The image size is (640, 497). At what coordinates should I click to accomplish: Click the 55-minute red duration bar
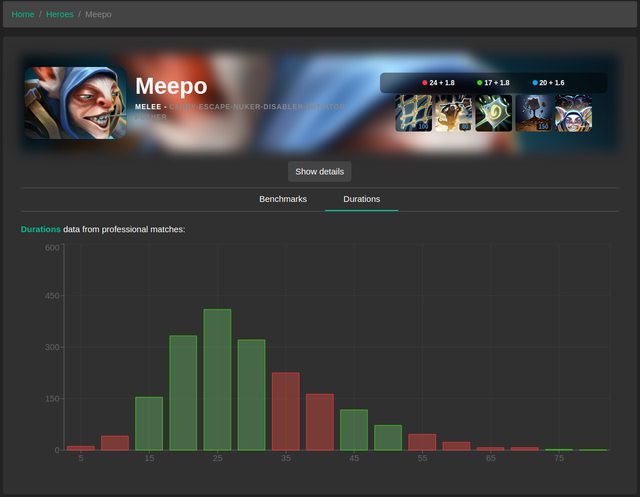pyautogui.click(x=422, y=442)
